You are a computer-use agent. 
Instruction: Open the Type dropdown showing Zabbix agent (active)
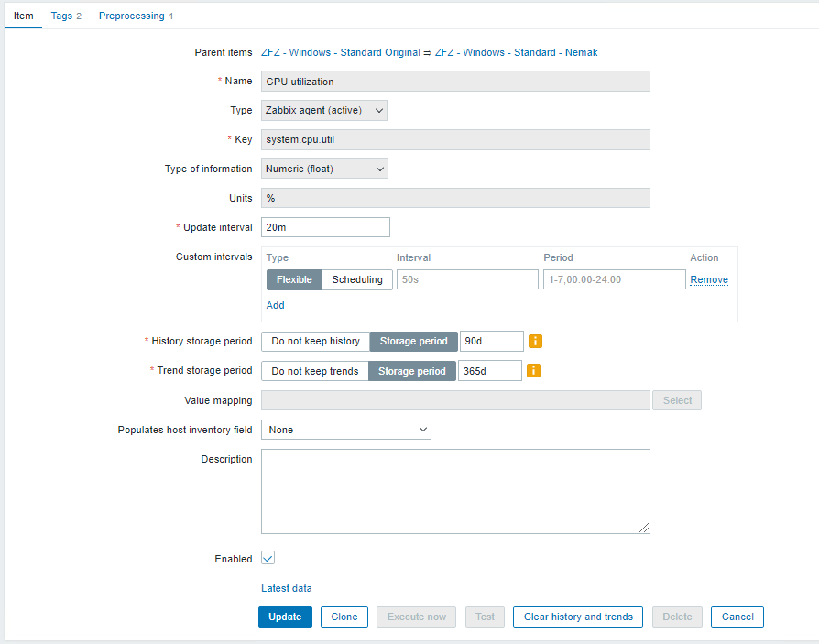coord(324,111)
